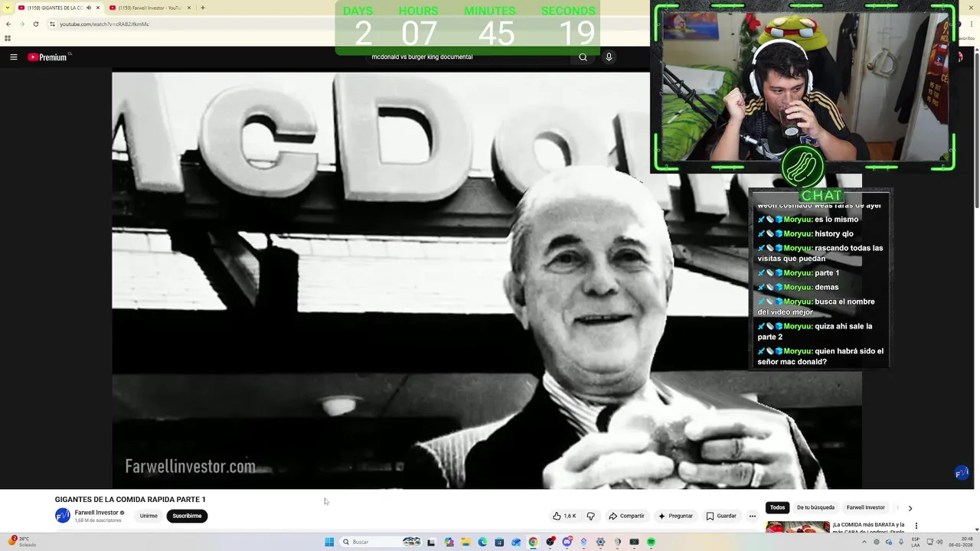Dislike the video with thumbs down

point(590,516)
